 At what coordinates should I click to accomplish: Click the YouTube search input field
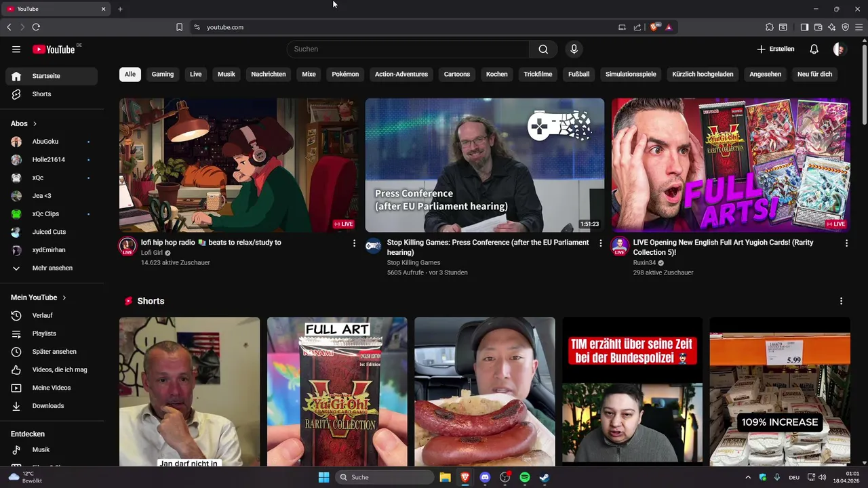pos(408,49)
